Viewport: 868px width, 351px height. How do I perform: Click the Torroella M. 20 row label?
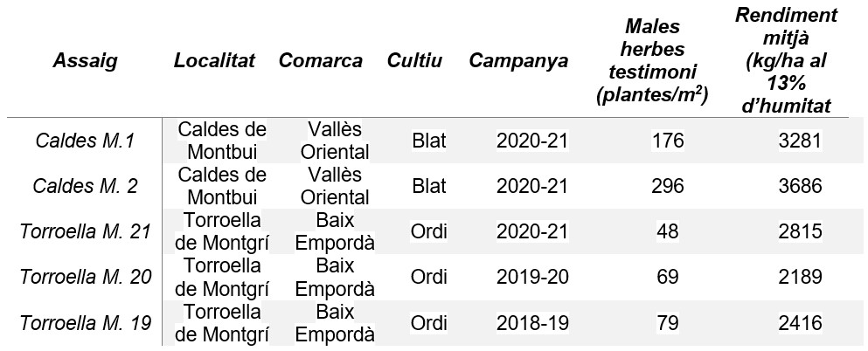pos(86,277)
